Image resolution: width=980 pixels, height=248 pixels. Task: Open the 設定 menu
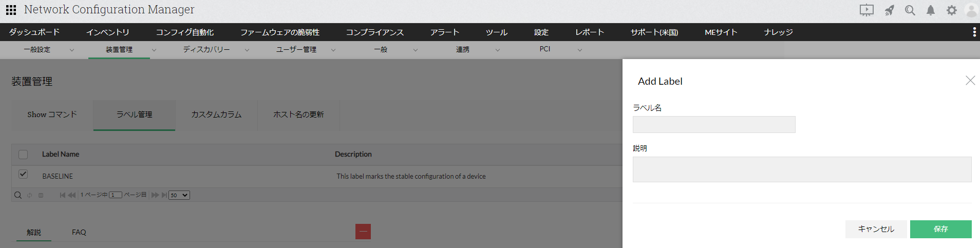click(x=541, y=32)
